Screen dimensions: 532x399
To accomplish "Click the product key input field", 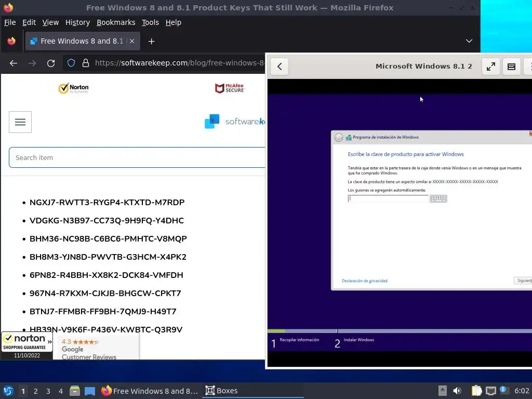I will (388, 198).
